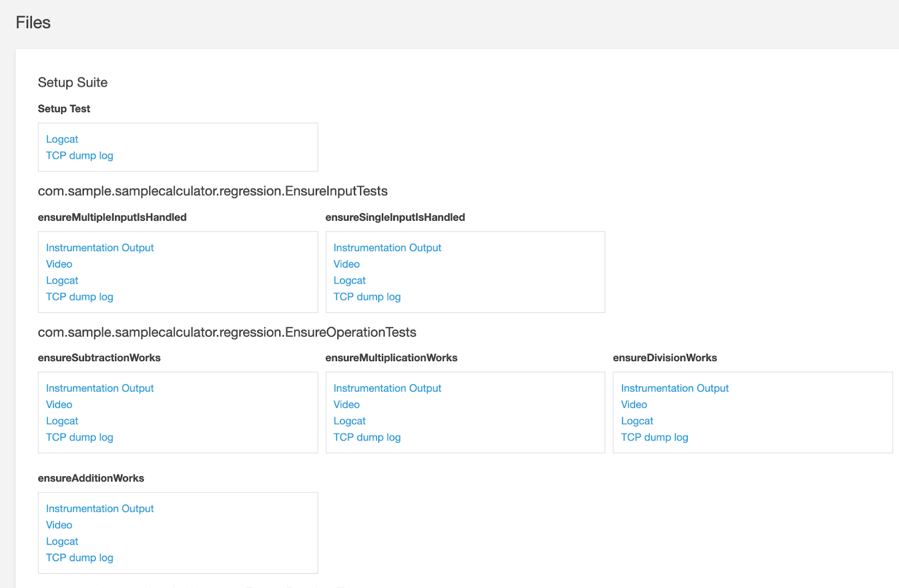View Instrumentation Output for ensureDivisionWorks
This screenshot has height=588, width=899.
pos(674,388)
